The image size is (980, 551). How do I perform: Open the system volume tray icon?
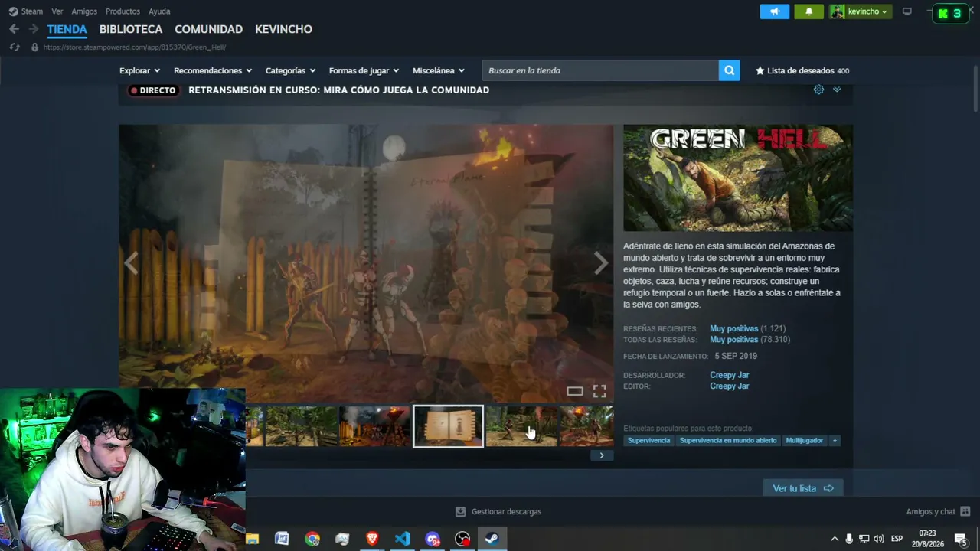[x=878, y=539]
